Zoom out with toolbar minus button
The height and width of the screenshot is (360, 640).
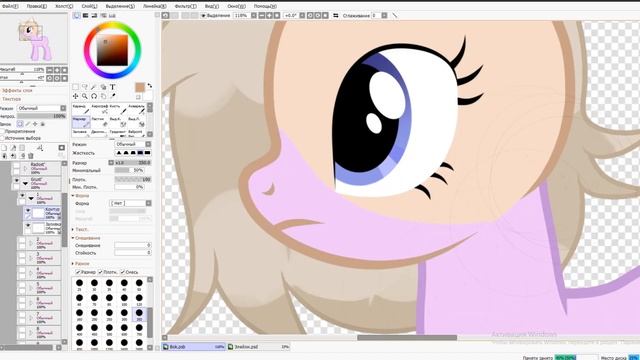point(262,16)
